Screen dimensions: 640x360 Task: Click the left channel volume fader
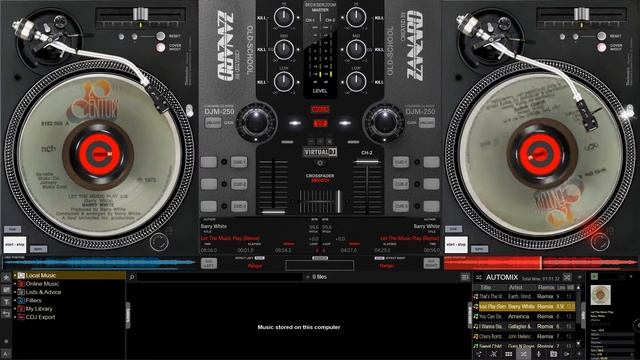click(273, 212)
